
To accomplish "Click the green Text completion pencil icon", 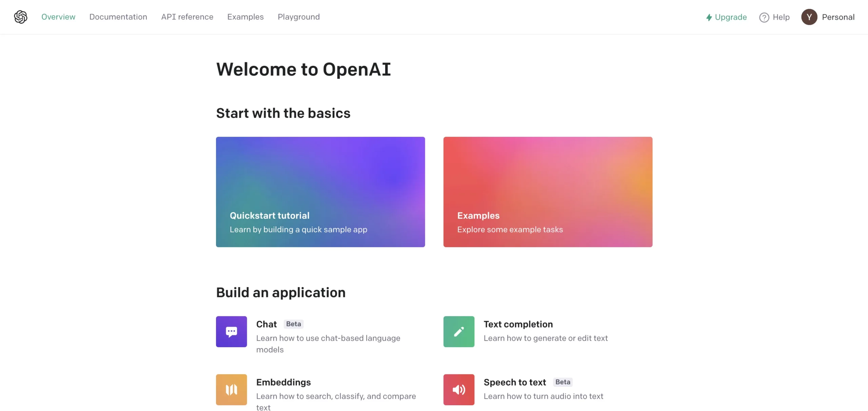I will coord(459,332).
